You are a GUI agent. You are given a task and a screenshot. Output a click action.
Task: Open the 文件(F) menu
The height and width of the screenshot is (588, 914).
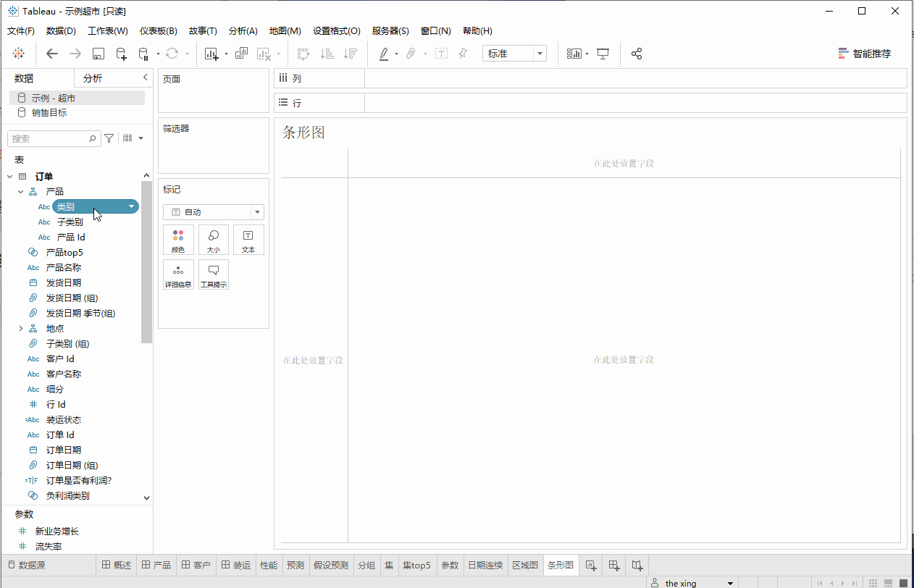pyautogui.click(x=21, y=31)
